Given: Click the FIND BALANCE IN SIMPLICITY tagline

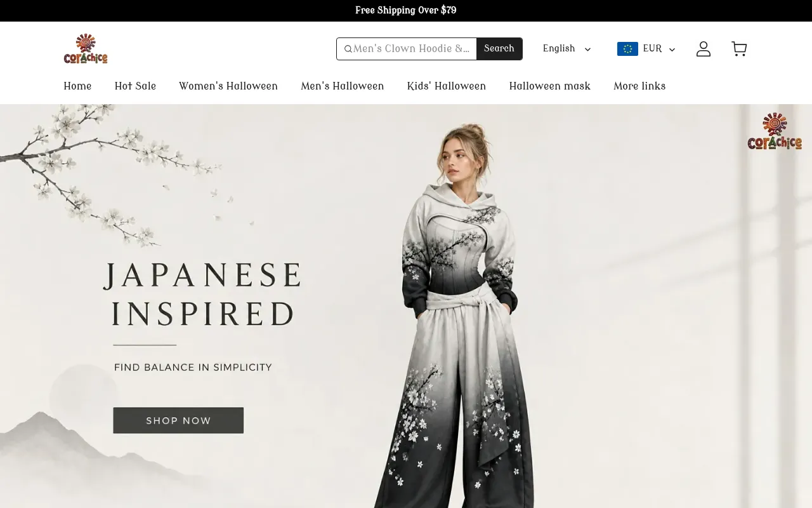Looking at the screenshot, I should [x=193, y=367].
